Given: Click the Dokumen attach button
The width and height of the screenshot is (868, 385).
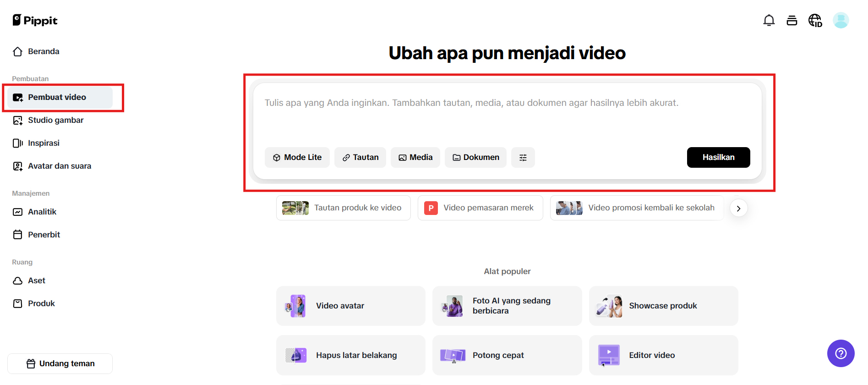Looking at the screenshot, I should click(x=475, y=157).
